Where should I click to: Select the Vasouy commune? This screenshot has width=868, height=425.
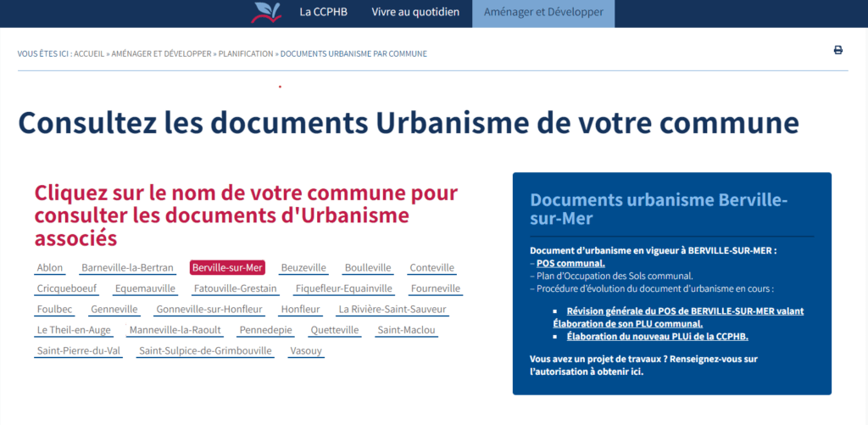tap(306, 350)
